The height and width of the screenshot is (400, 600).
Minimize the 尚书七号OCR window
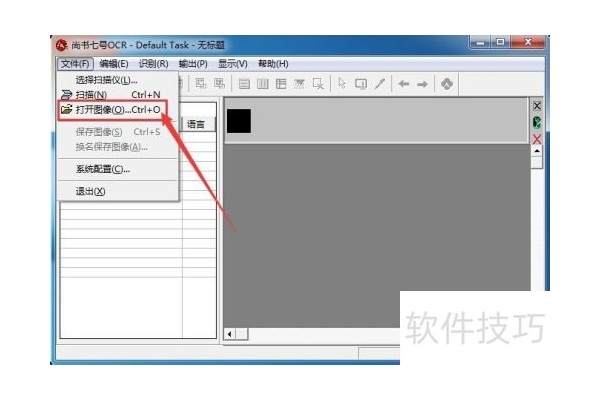tap(480, 42)
